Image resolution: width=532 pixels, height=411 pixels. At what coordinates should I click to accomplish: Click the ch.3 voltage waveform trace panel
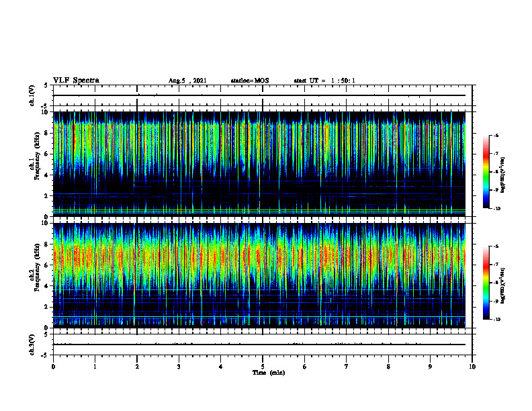tap(263, 345)
